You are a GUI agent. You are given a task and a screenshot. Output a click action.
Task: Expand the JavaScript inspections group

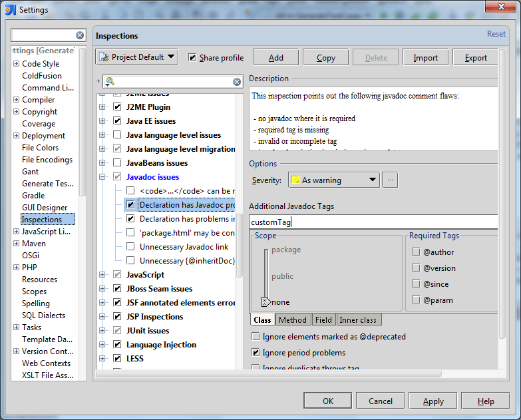102,274
